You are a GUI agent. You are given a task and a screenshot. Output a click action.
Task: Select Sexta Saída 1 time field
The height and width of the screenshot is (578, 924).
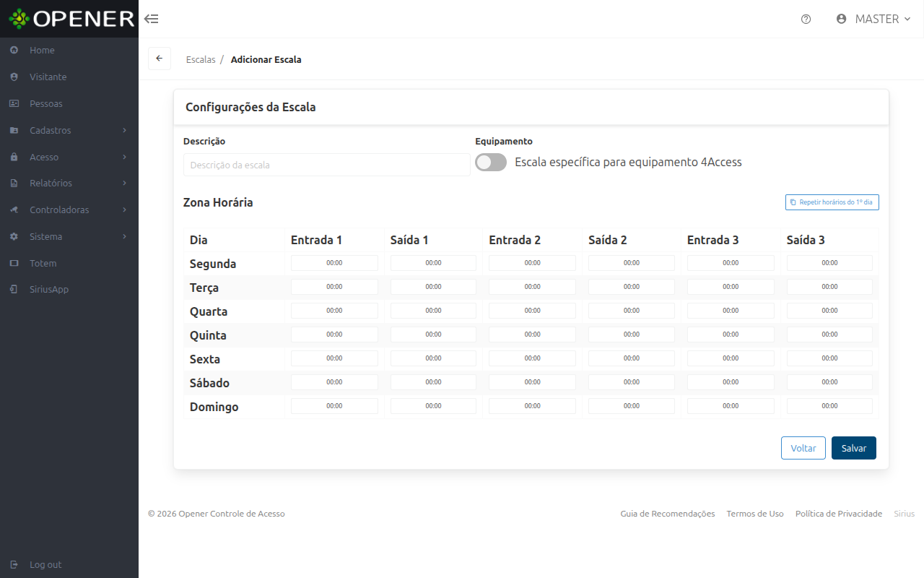(x=433, y=358)
